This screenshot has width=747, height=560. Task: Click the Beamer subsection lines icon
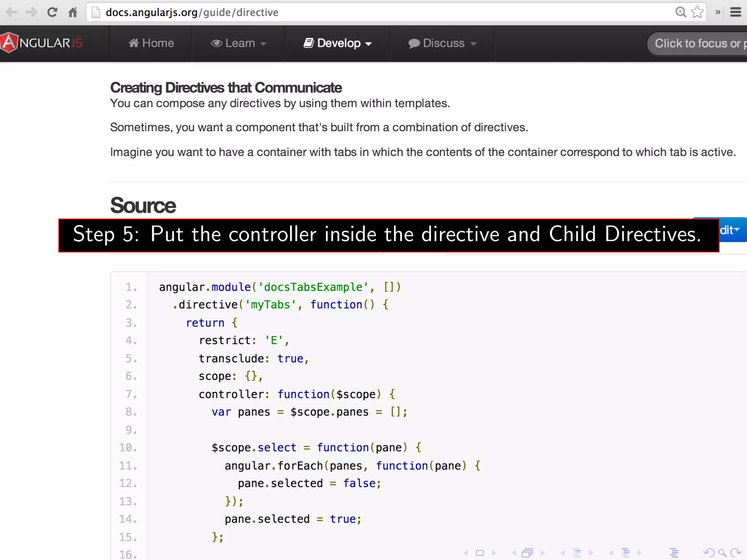coord(577,553)
